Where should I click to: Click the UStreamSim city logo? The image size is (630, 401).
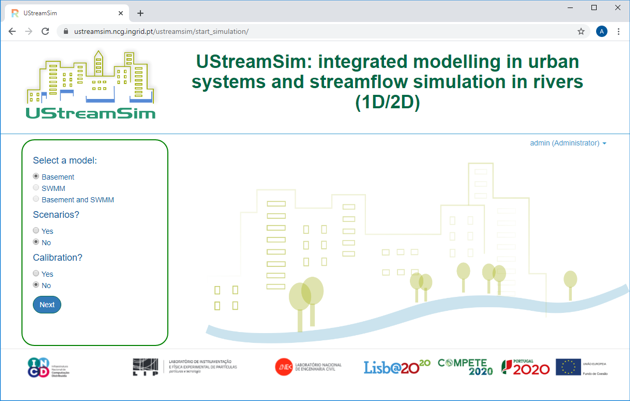90,85
